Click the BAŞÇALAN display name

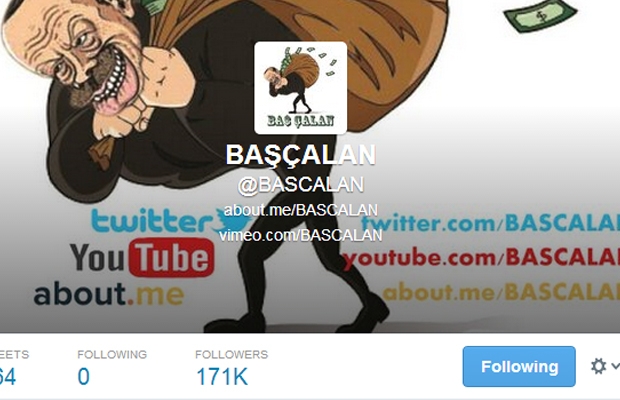[301, 155]
